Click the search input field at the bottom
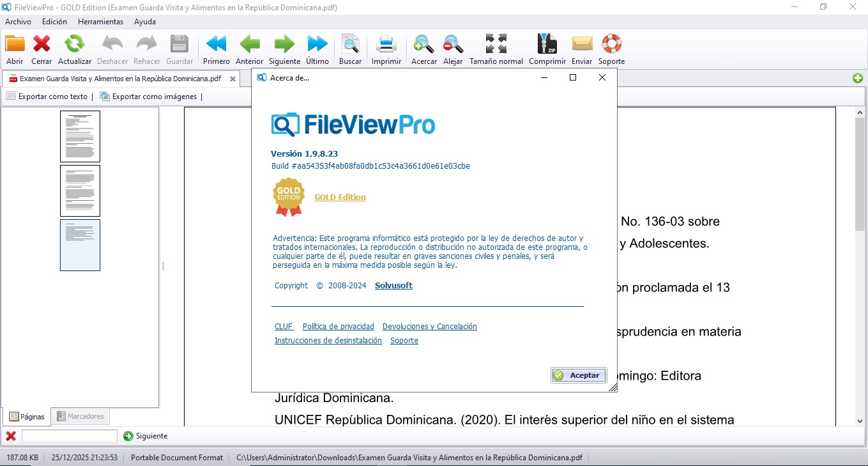868x466 pixels. [x=69, y=435]
